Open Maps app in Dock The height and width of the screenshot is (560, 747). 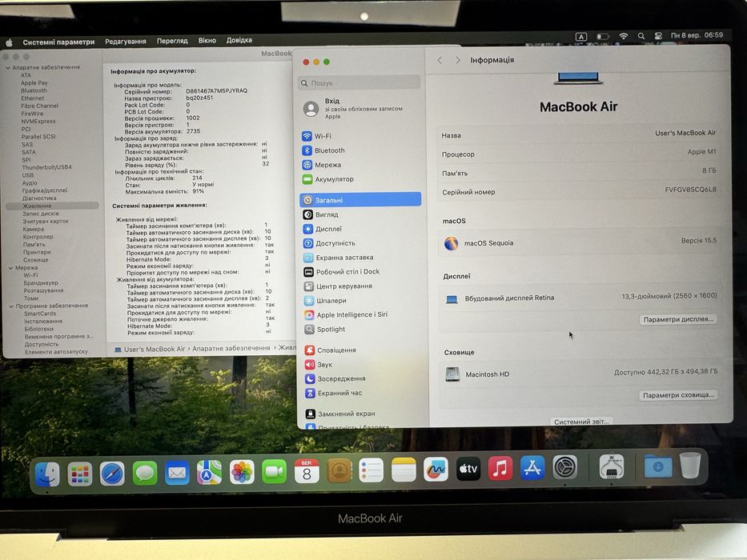coord(210,472)
